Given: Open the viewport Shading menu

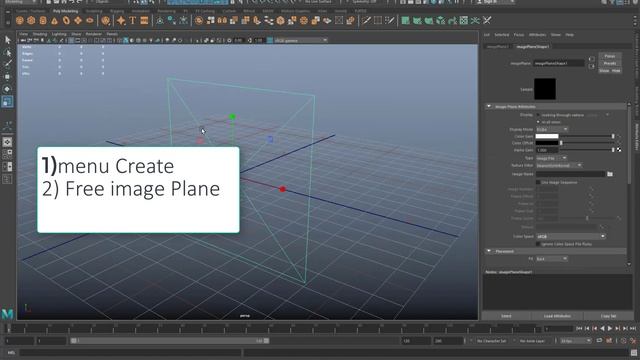Looking at the screenshot, I should (40, 34).
